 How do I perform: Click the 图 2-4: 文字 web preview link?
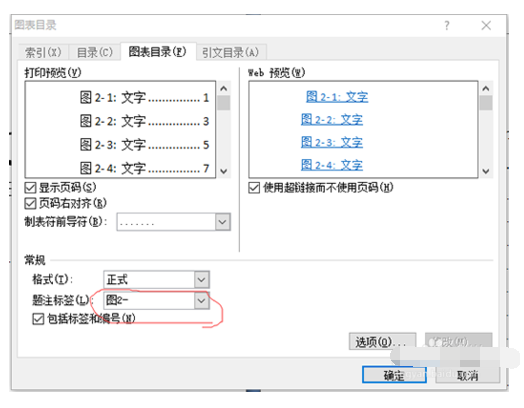[332, 165]
